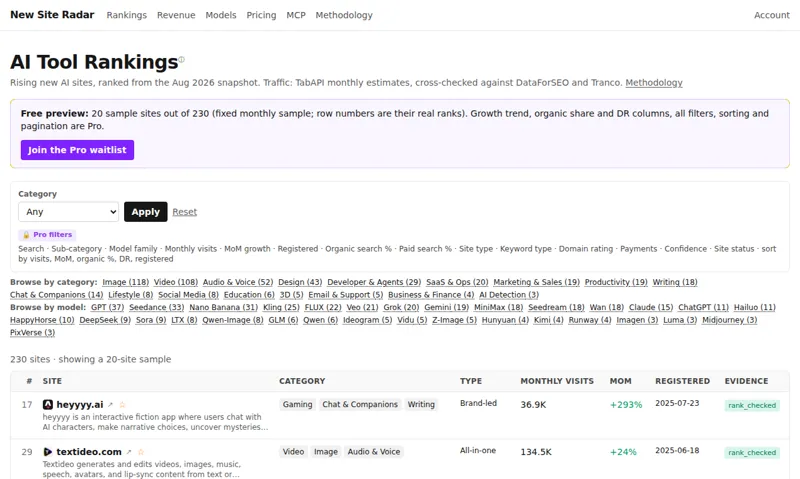This screenshot has height=479, width=800.
Task: Join the Pro waitlist
Action: [x=78, y=150]
